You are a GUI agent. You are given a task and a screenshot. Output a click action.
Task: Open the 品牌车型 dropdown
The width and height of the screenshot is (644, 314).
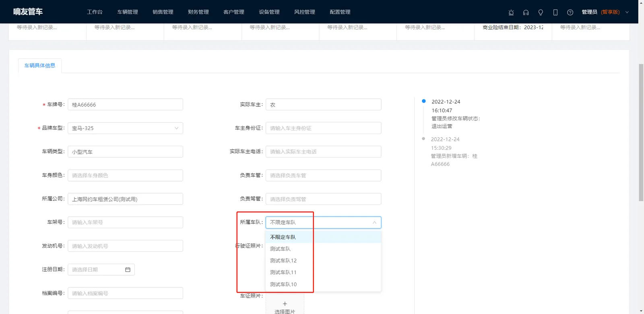pos(125,128)
